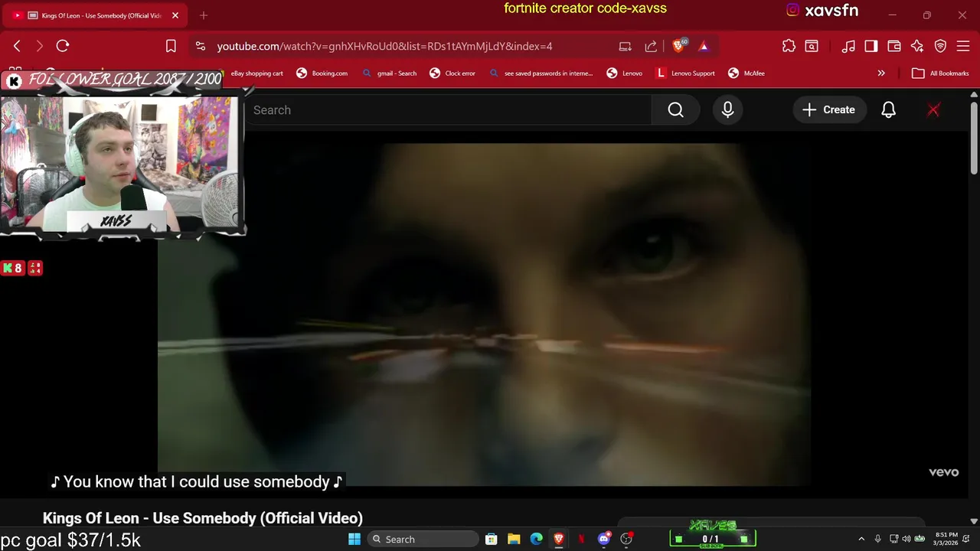
Task: Click the video player to pause
Action: (484, 314)
